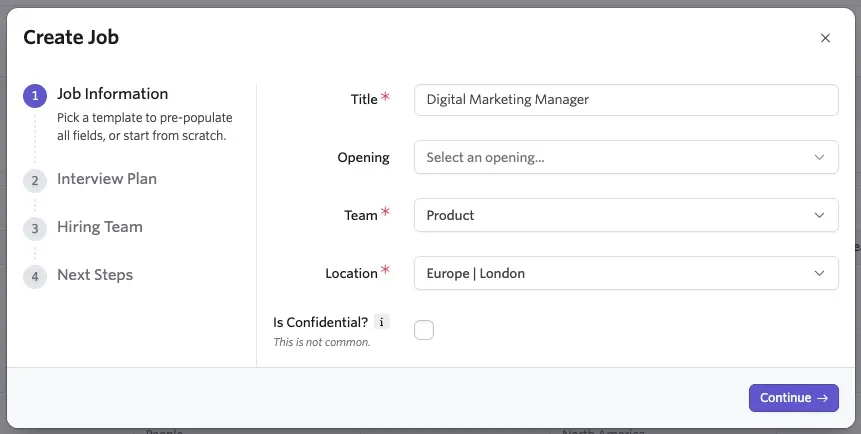Click the info icon beside Is Confidential
This screenshot has width=861, height=434.
[x=382, y=322]
